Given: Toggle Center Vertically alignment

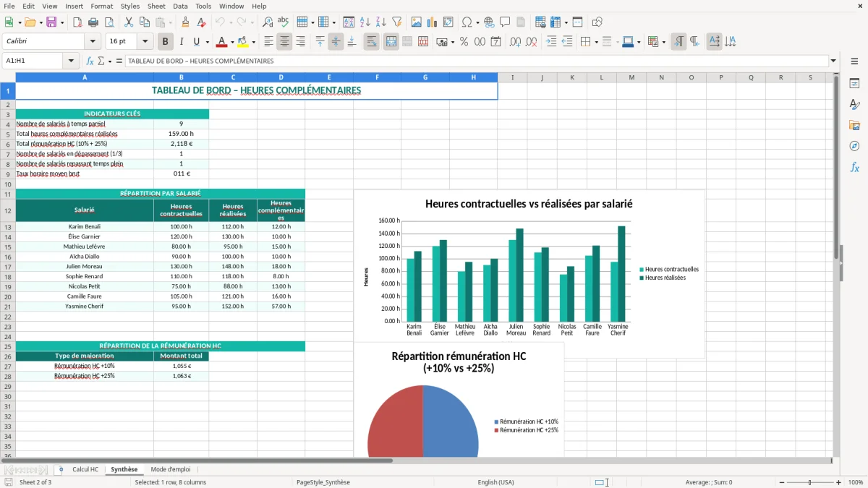Looking at the screenshot, I should pos(336,42).
